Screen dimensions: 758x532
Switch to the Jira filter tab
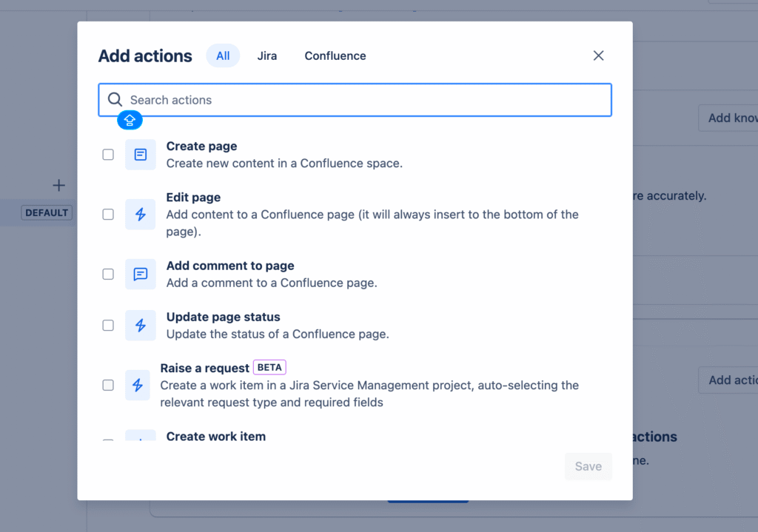[267, 56]
